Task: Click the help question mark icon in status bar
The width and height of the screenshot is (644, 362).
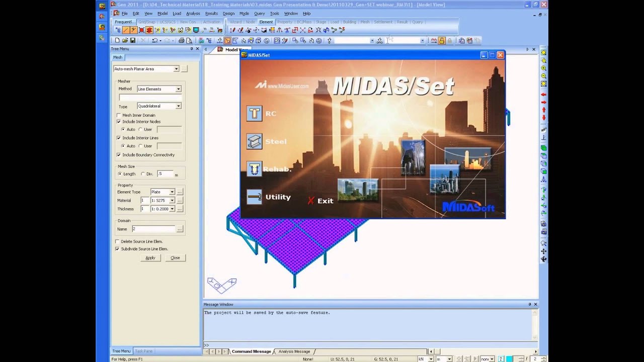Action: 501,358
